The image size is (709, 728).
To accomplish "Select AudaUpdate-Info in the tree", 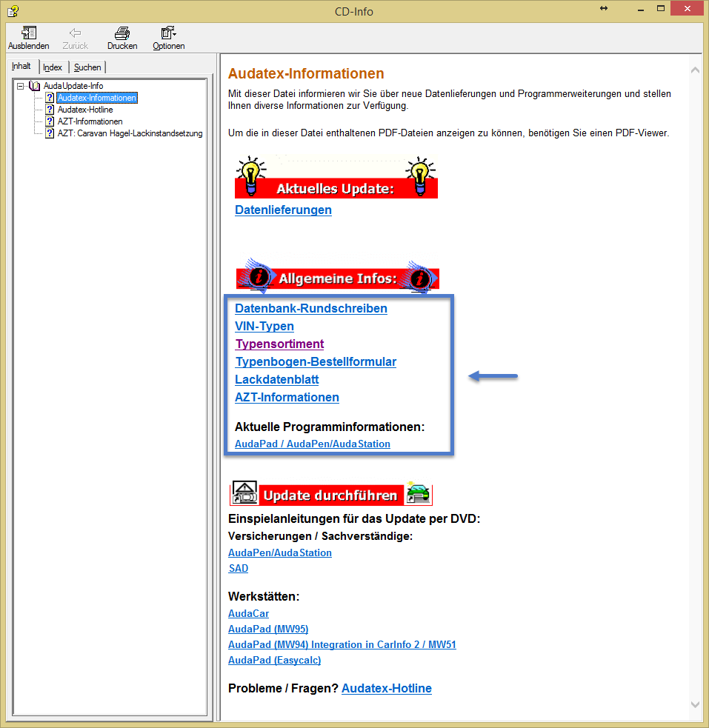I will click(x=73, y=86).
